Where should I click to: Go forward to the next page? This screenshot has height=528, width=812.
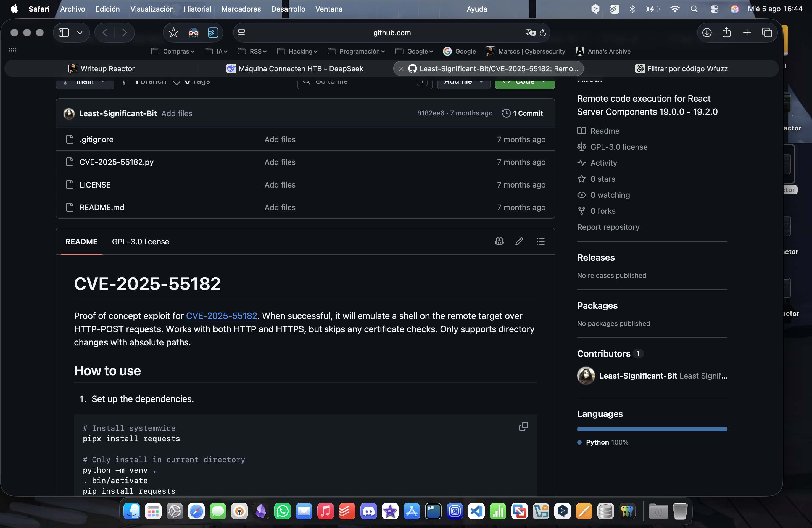[x=124, y=33]
